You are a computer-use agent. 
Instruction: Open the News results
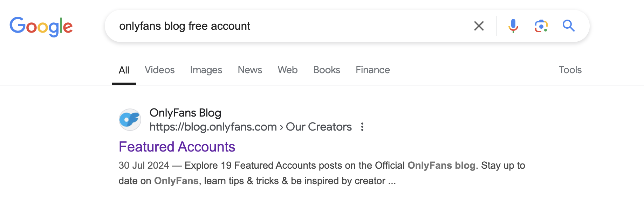click(249, 70)
